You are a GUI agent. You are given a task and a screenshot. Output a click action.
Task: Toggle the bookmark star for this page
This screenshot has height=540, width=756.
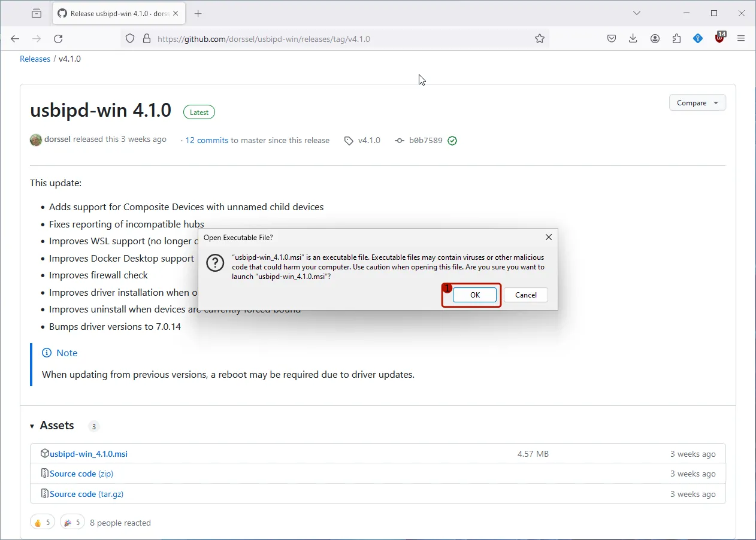(540, 38)
